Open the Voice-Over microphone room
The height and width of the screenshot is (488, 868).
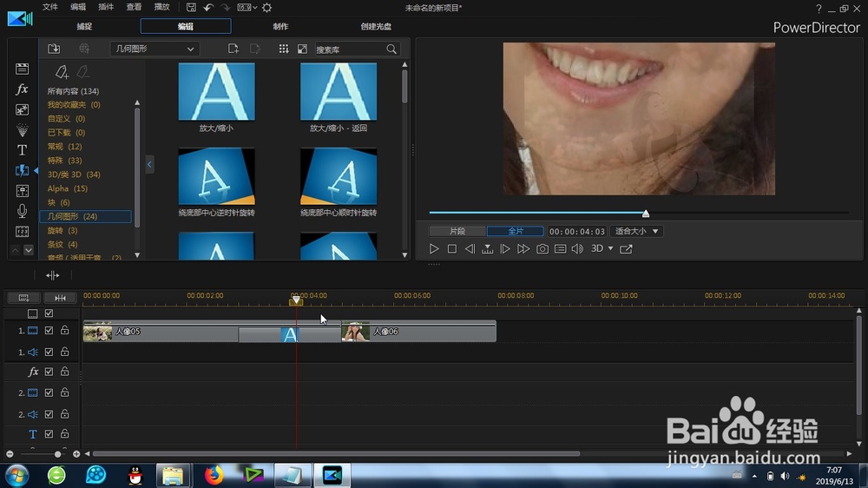click(x=23, y=211)
